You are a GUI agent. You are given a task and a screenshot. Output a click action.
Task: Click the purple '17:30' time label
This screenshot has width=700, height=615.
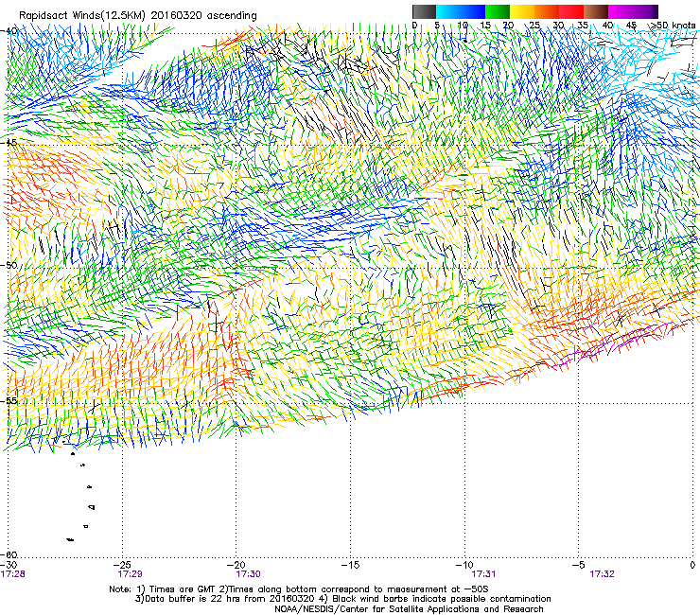(248, 574)
